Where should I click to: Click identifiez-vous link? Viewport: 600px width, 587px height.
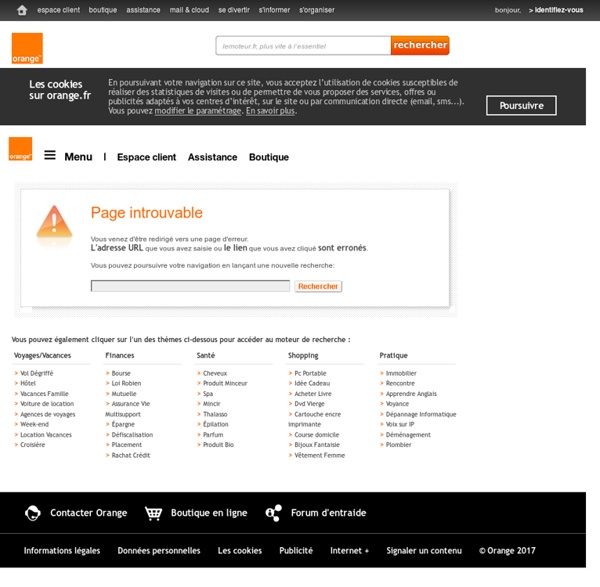[556, 10]
